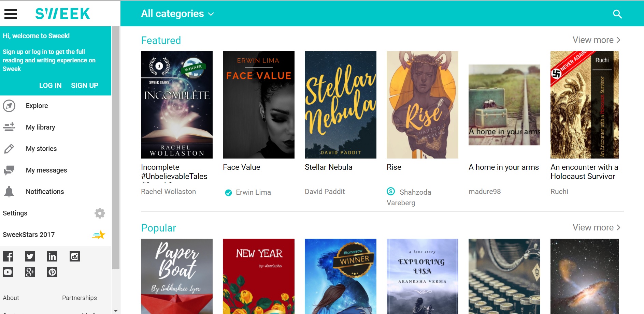Click the sidebar vertical scrollbar

pyautogui.click(x=116, y=148)
